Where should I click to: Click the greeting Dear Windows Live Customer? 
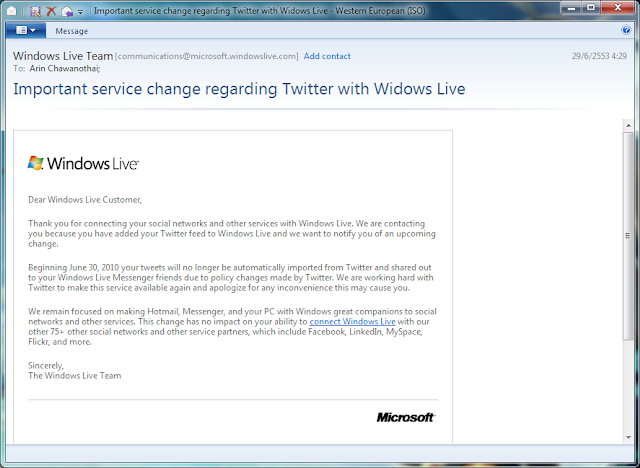pos(85,200)
